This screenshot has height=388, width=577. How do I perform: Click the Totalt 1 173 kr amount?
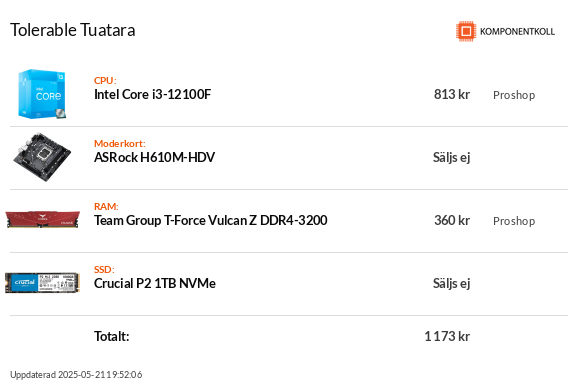(x=447, y=336)
